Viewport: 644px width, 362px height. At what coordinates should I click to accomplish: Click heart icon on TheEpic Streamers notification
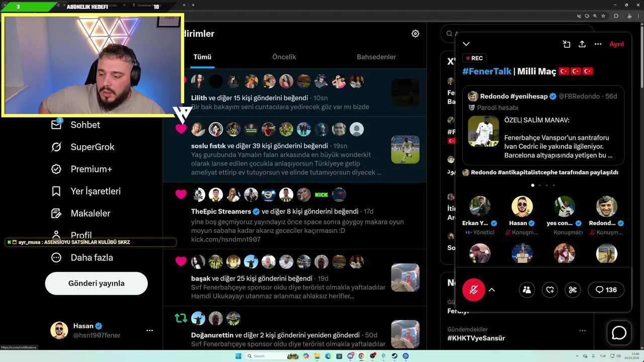pyautogui.click(x=181, y=195)
